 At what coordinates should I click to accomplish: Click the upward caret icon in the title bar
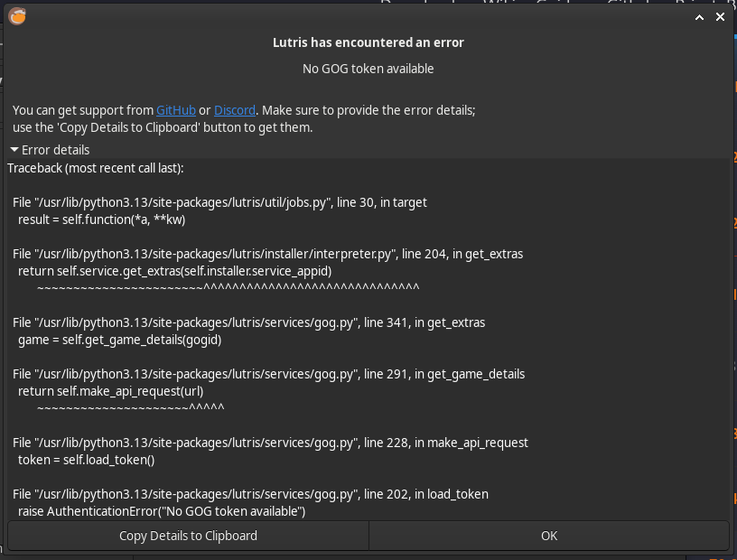[699, 17]
